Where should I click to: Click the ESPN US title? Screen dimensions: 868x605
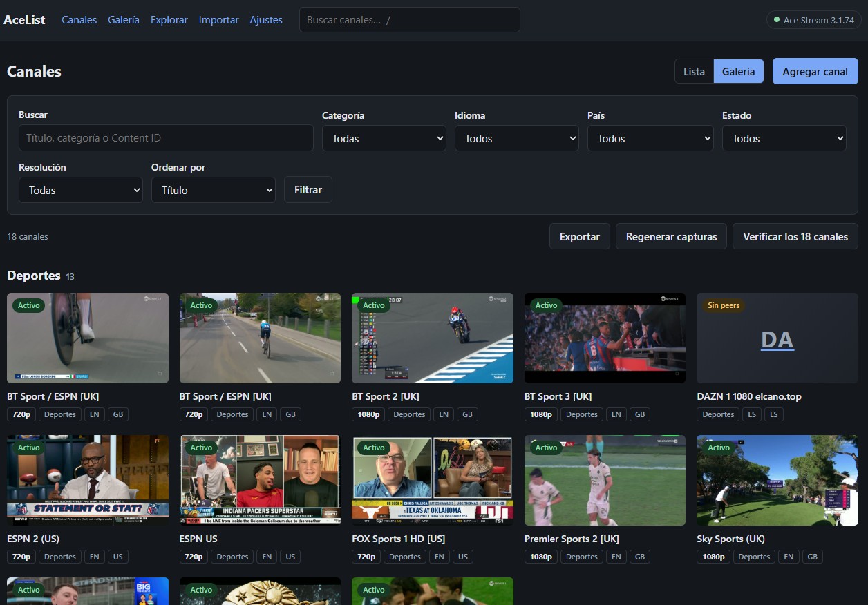pos(198,539)
